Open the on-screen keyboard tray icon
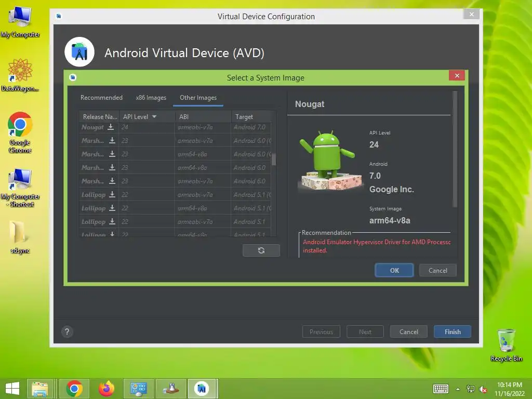Image resolution: width=532 pixels, height=399 pixels. point(441,389)
